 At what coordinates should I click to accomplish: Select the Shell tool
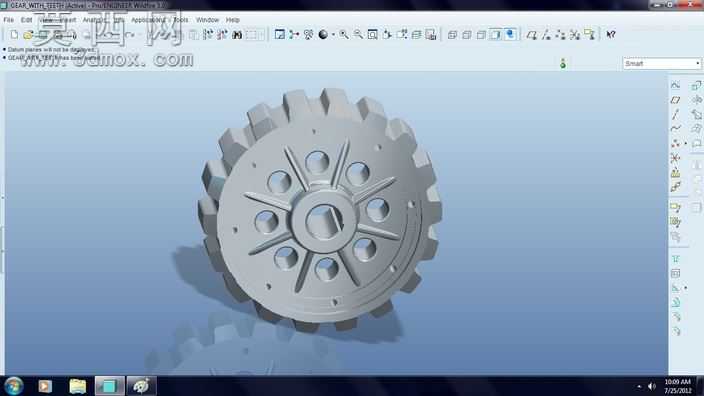675,273
